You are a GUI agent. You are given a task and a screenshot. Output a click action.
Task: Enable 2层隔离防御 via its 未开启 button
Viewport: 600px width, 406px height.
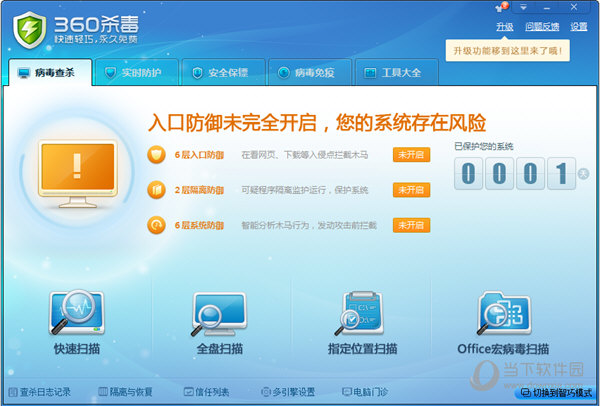(411, 190)
